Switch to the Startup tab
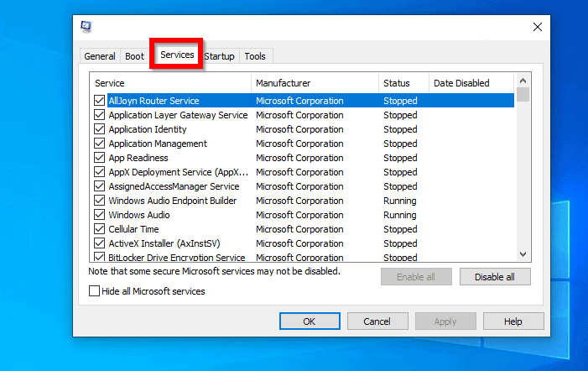The height and width of the screenshot is (371, 588). 220,56
